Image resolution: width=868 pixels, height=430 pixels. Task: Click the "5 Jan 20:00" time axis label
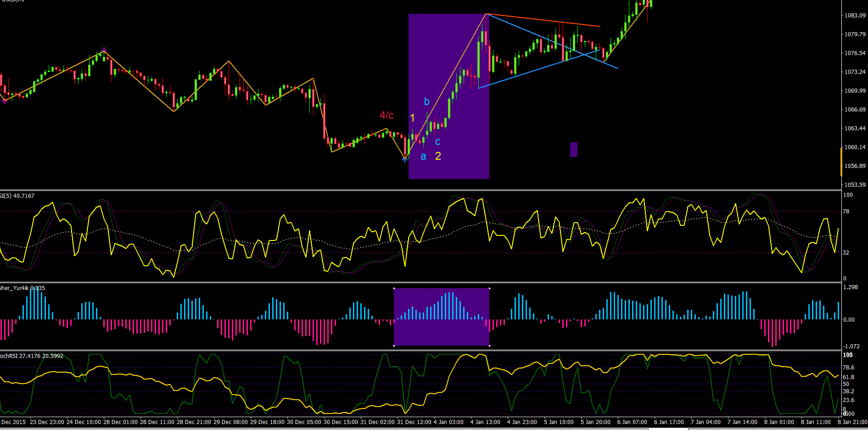click(x=595, y=422)
